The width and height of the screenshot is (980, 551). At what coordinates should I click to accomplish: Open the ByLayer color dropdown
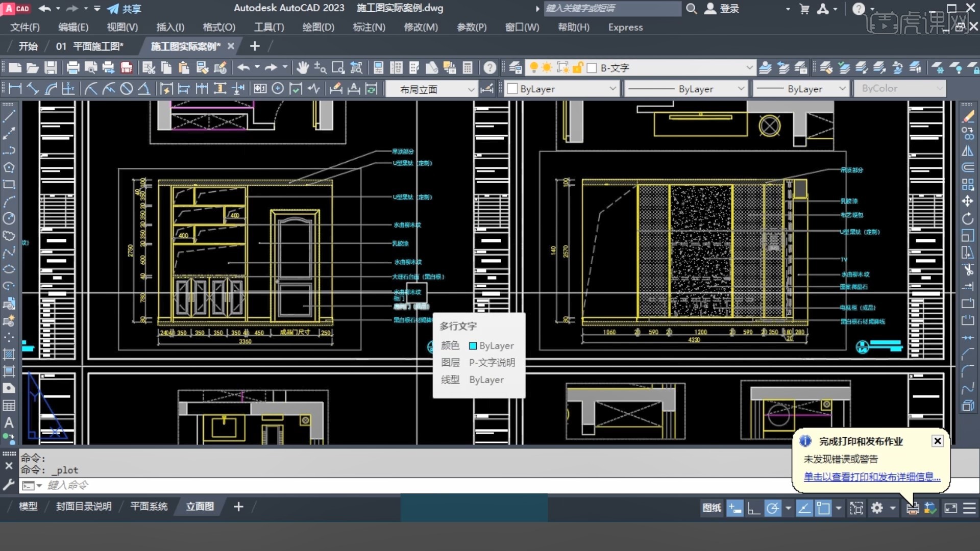tap(612, 89)
